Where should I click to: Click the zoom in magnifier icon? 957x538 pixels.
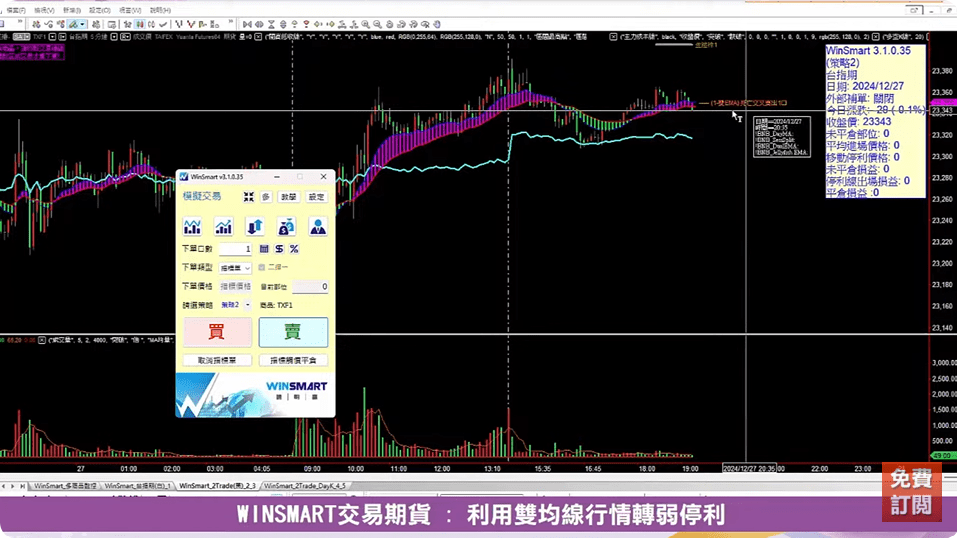(366, 24)
